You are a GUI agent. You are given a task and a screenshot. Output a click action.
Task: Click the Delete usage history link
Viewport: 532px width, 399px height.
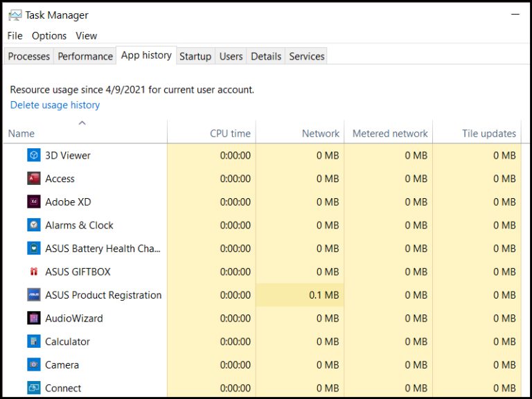click(55, 105)
